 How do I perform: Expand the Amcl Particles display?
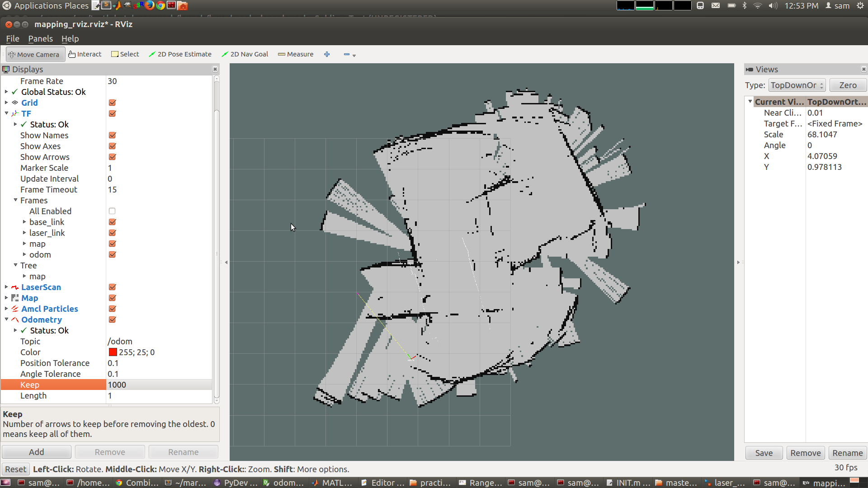tap(6, 309)
